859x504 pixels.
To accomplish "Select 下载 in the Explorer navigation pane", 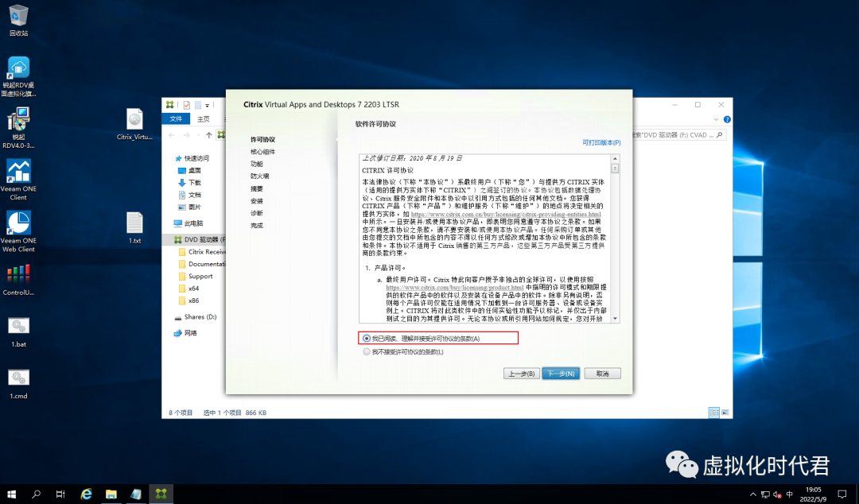I will click(x=195, y=182).
